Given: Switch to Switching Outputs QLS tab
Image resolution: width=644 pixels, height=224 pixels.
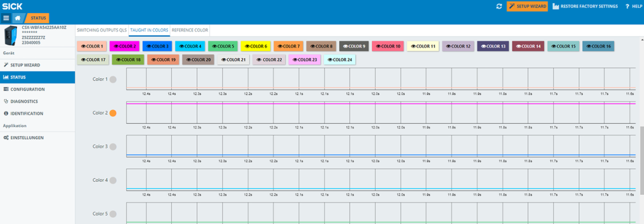Looking at the screenshot, I should pos(102,30).
